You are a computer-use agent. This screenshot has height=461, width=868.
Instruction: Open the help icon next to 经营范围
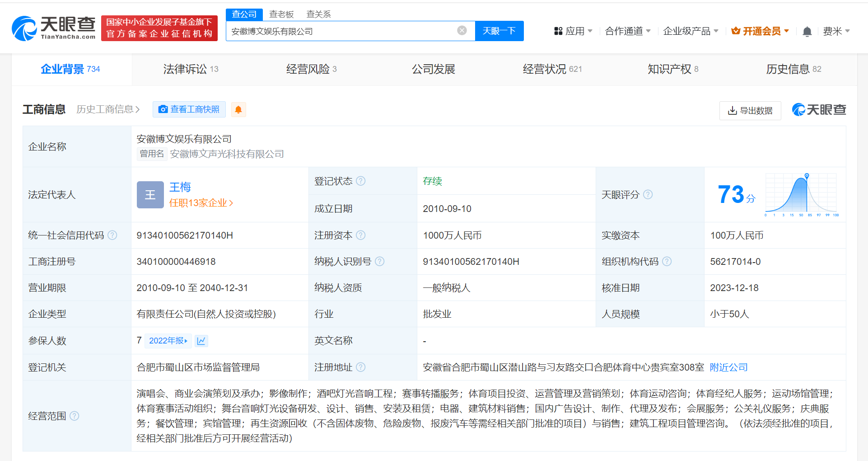tap(74, 416)
